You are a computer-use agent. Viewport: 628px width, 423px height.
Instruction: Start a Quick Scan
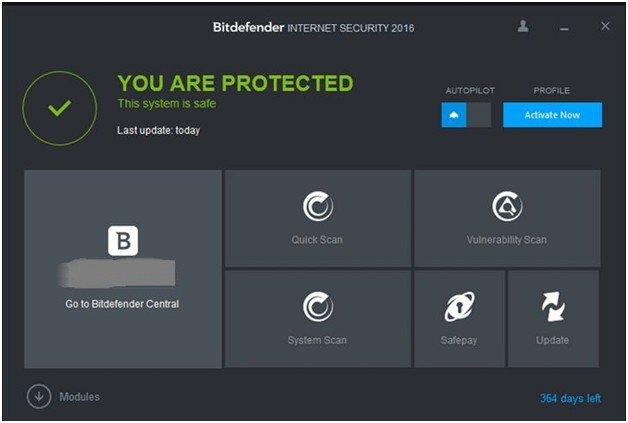tap(318, 218)
